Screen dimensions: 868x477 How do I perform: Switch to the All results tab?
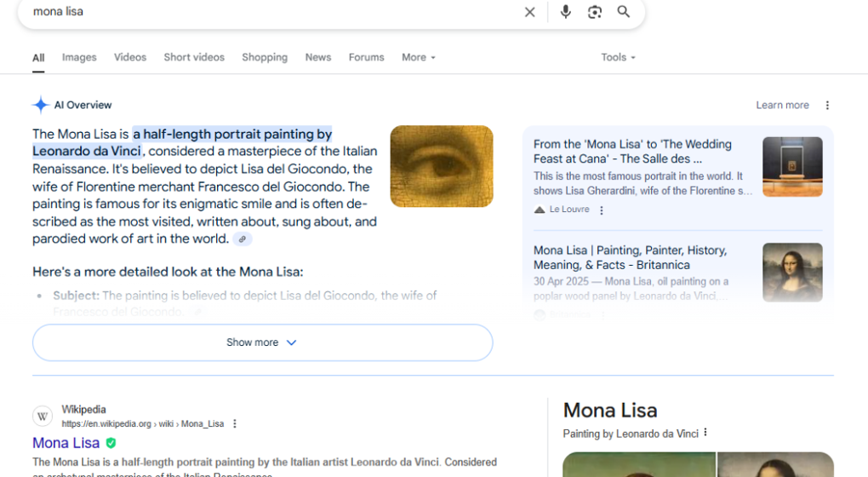[x=38, y=58]
